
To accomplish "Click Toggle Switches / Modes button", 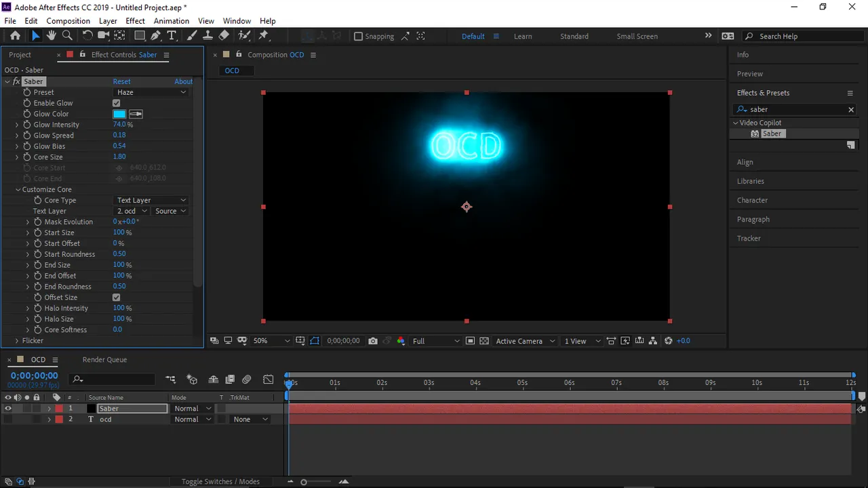I will pyautogui.click(x=220, y=482).
